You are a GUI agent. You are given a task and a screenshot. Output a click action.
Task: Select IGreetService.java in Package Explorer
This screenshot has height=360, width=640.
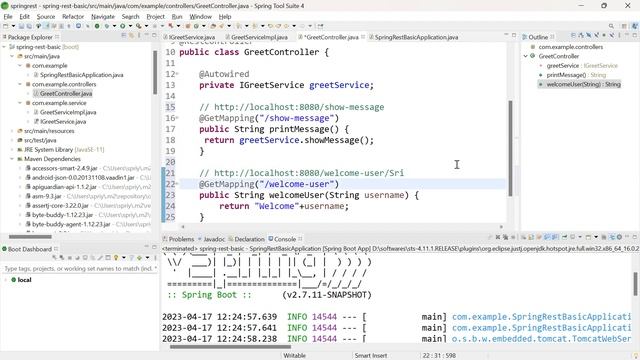63,122
